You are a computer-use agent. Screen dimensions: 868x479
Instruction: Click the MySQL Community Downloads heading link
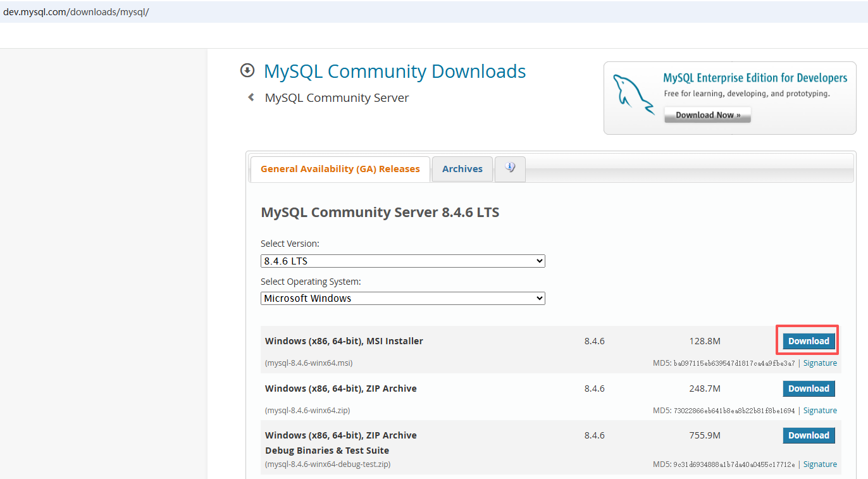point(395,72)
